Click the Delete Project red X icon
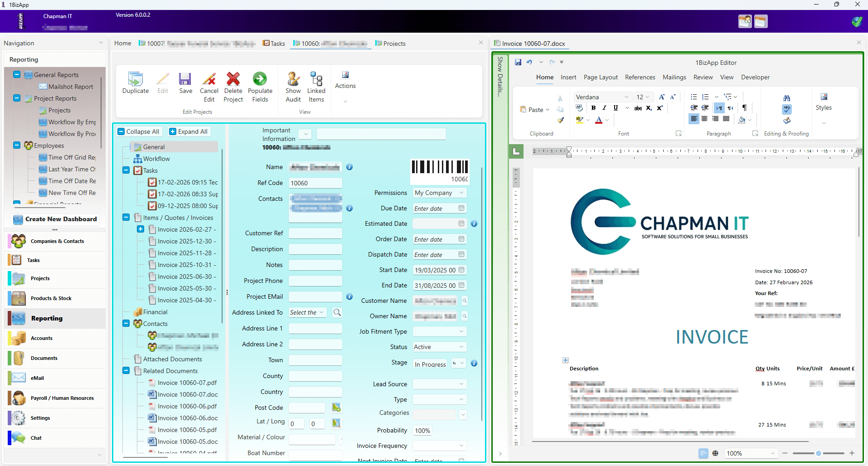The height and width of the screenshot is (466, 868). click(233, 79)
